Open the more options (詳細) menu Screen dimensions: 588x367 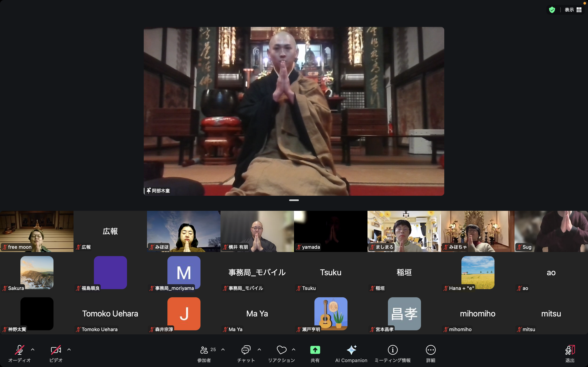(431, 350)
